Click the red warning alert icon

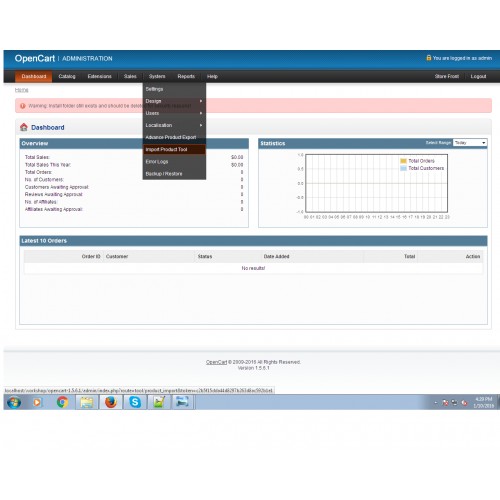[x=23, y=106]
